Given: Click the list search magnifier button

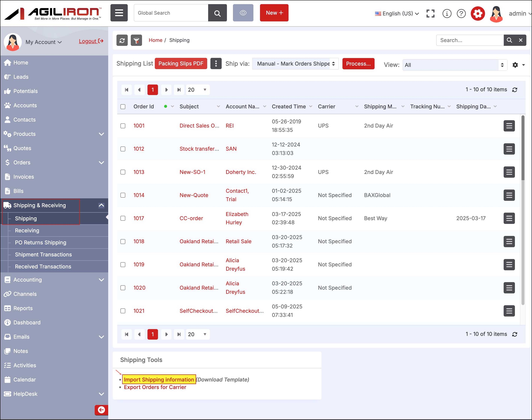Looking at the screenshot, I should click(x=509, y=40).
